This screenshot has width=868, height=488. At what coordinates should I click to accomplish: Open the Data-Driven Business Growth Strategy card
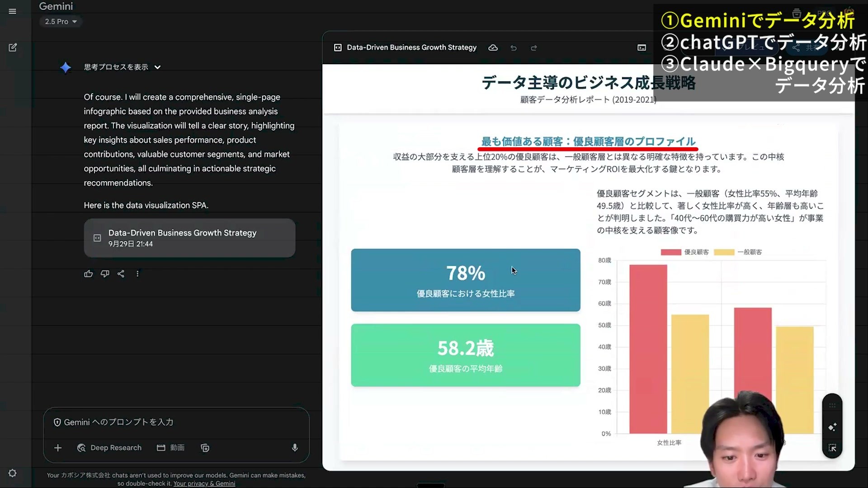click(x=189, y=238)
